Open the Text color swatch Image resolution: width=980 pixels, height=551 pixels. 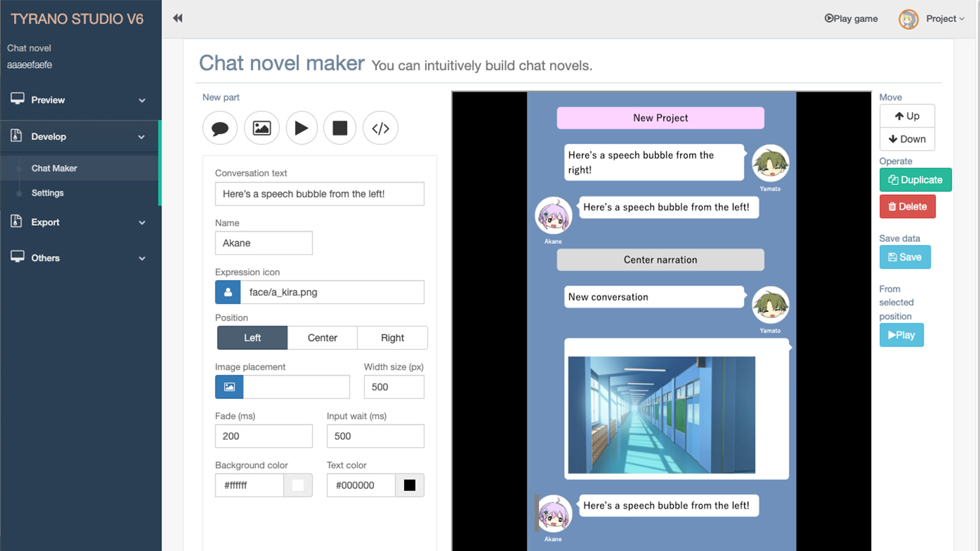(410, 485)
